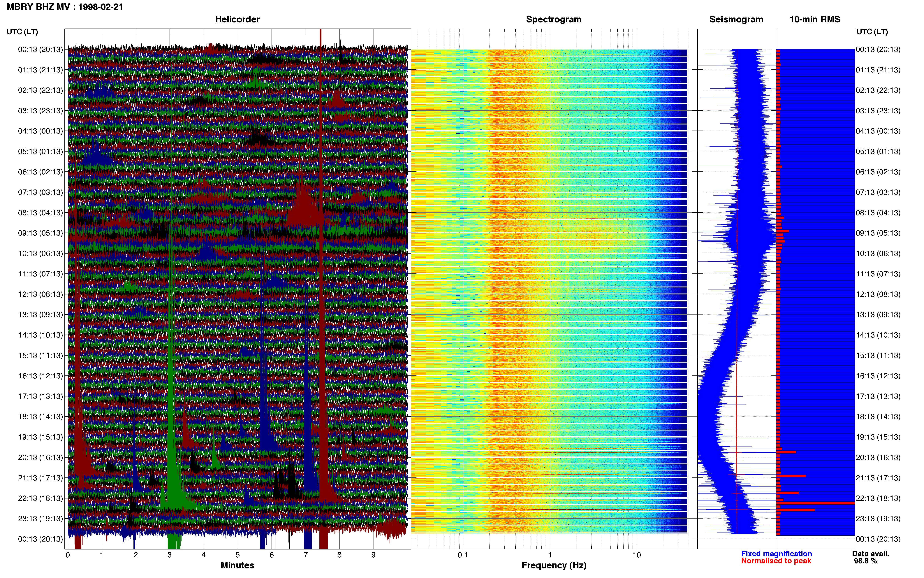The height and width of the screenshot is (578, 924).
Task: Click the left 01:13 (21:13) time label
Action: (41, 70)
